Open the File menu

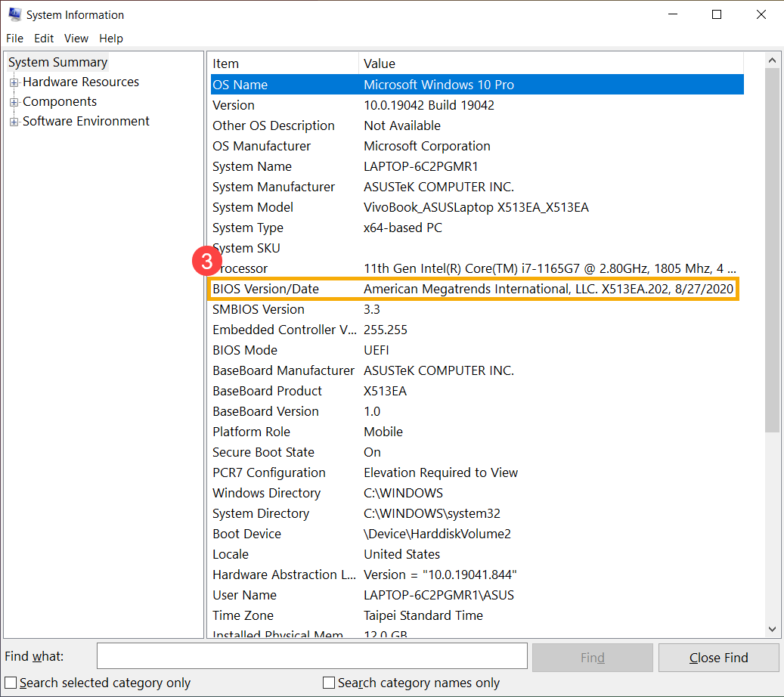(x=15, y=39)
